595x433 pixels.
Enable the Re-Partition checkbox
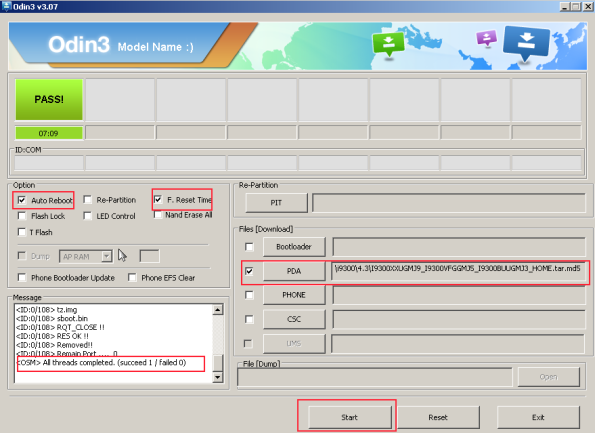[87, 200]
